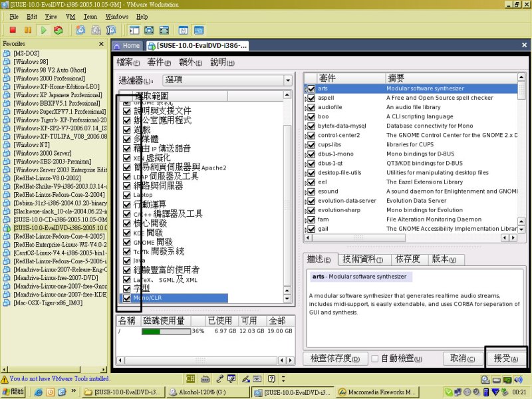The image size is (532, 399).
Task: Close the Favorites panel with its X
Action: pyautogui.click(x=101, y=44)
